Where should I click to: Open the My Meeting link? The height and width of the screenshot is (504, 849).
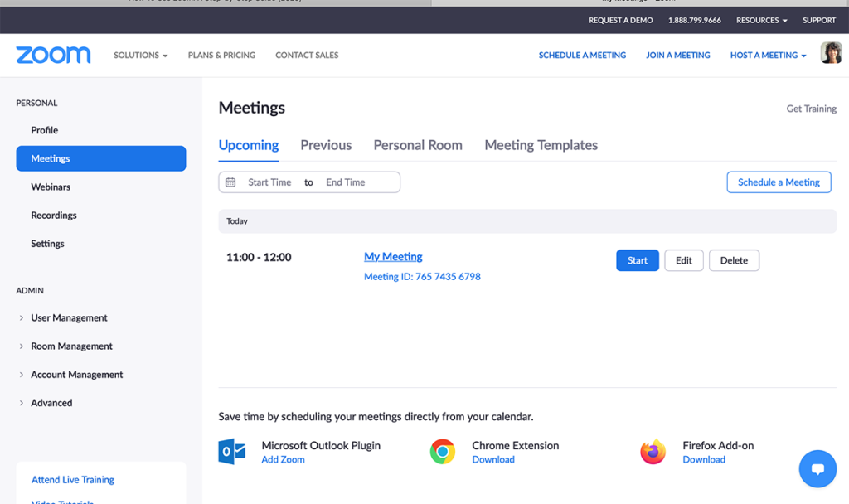pyautogui.click(x=393, y=257)
